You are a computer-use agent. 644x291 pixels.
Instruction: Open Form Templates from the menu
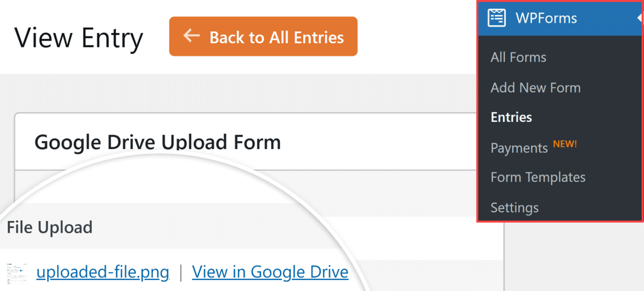(538, 177)
